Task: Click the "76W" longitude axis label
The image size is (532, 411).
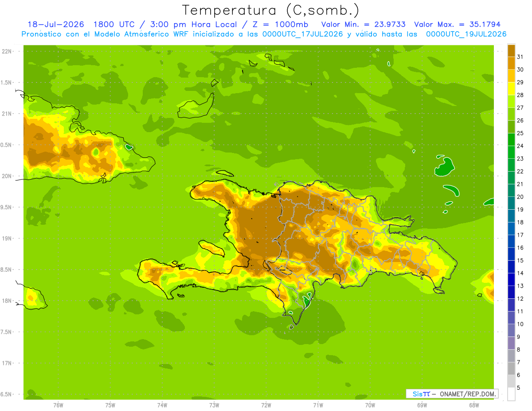Action: 58,405
